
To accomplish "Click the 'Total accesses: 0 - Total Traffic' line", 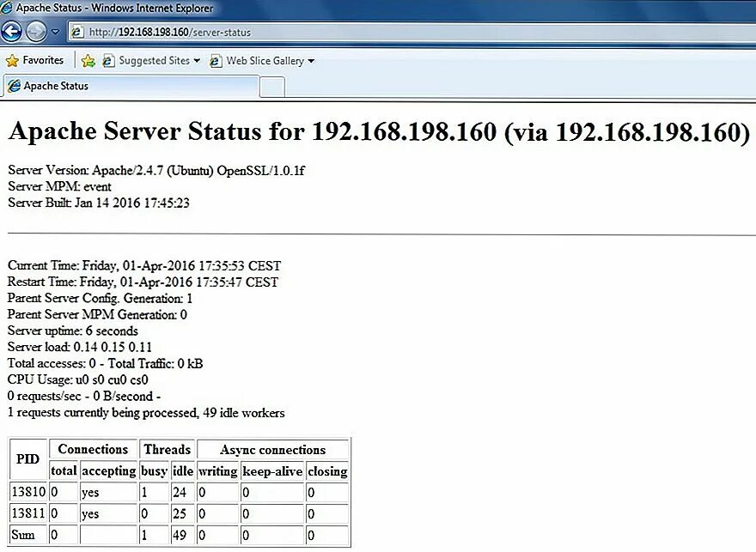I will coord(105,363).
